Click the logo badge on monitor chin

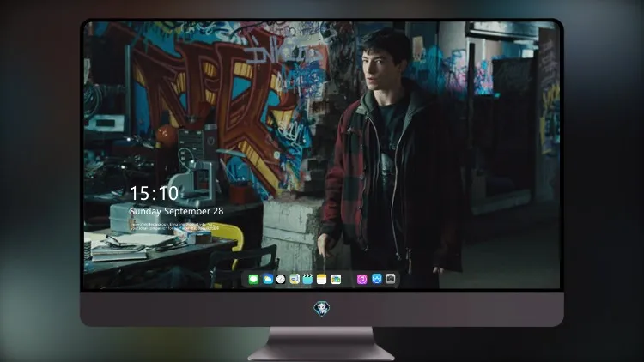[x=322, y=309]
